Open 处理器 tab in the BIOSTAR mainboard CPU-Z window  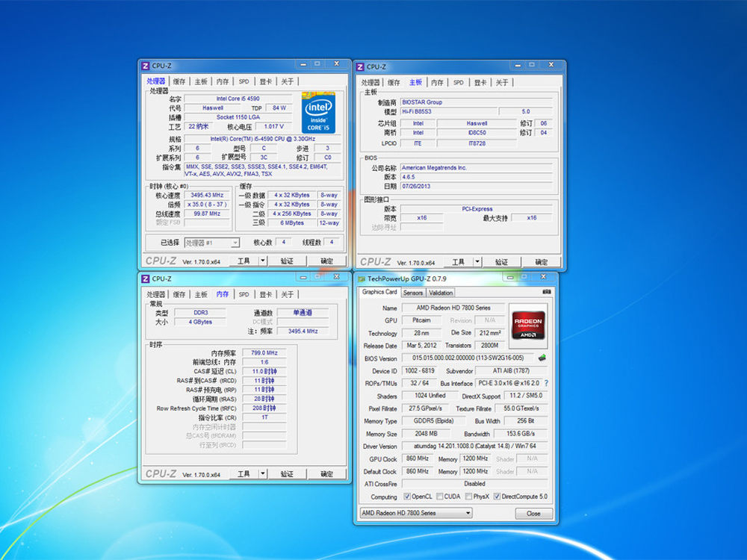tap(371, 82)
